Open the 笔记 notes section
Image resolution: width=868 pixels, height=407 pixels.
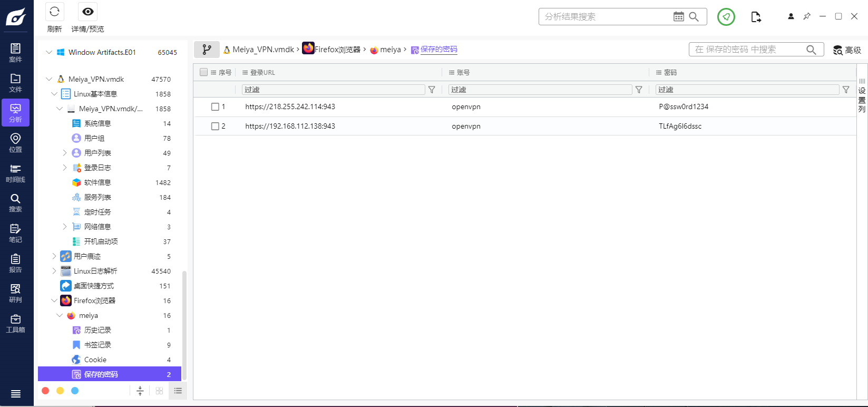coord(15,233)
